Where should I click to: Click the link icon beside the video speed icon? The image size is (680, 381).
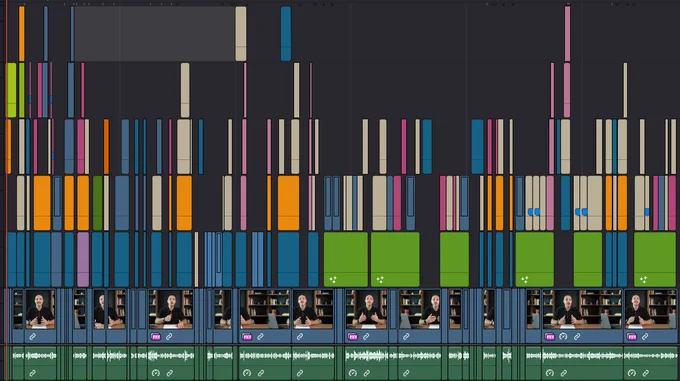[577, 336]
